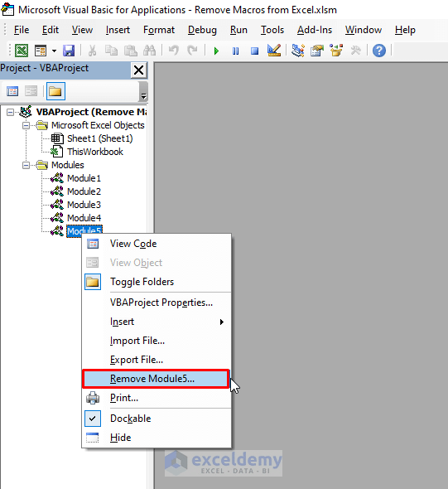The image size is (448, 489).
Task: Expand Insert submenu in context menu
Action: tap(157, 322)
